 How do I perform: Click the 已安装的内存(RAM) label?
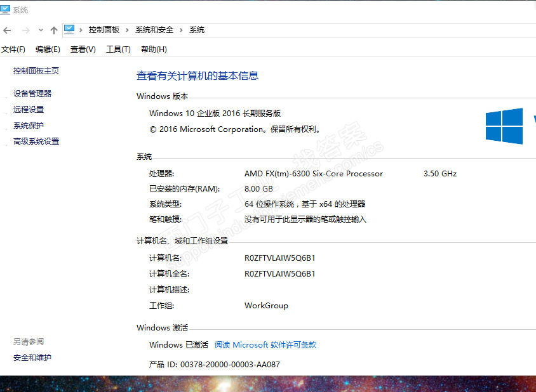[x=185, y=189]
